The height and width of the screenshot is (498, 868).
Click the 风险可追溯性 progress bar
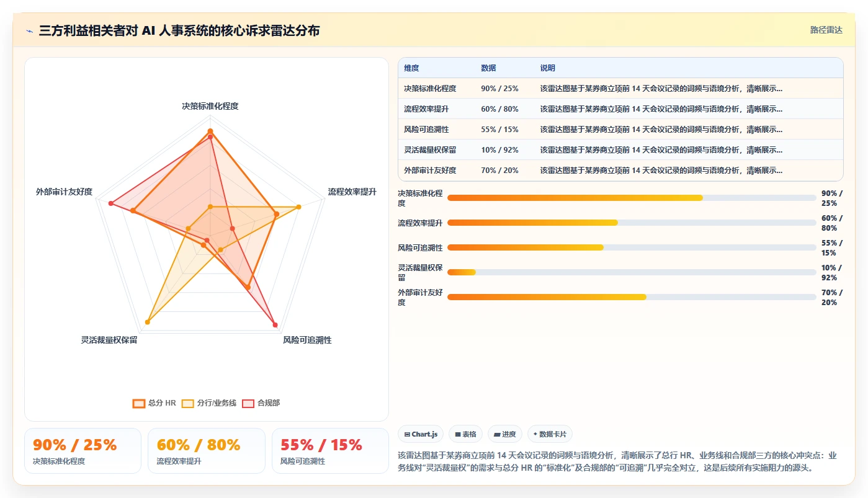coord(632,247)
